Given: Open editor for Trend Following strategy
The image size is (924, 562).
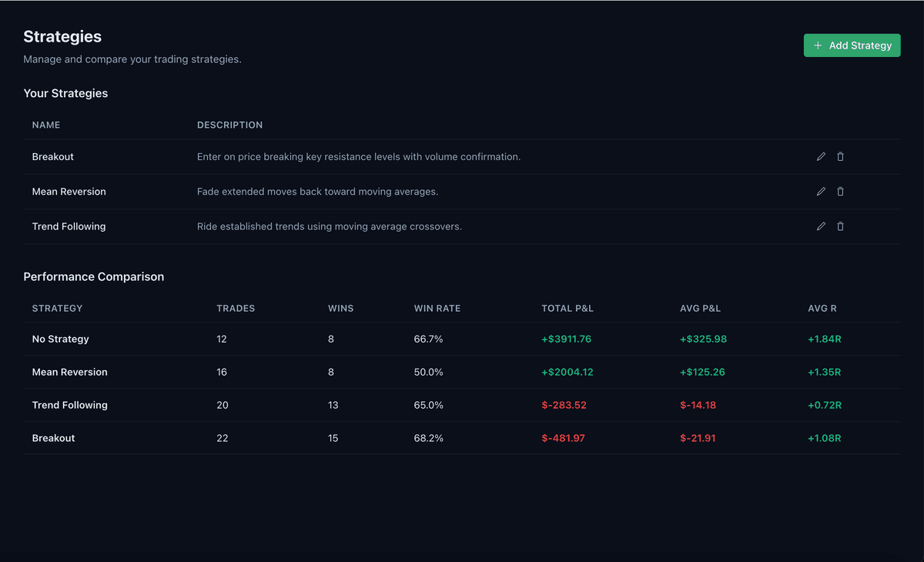Looking at the screenshot, I should point(821,226).
